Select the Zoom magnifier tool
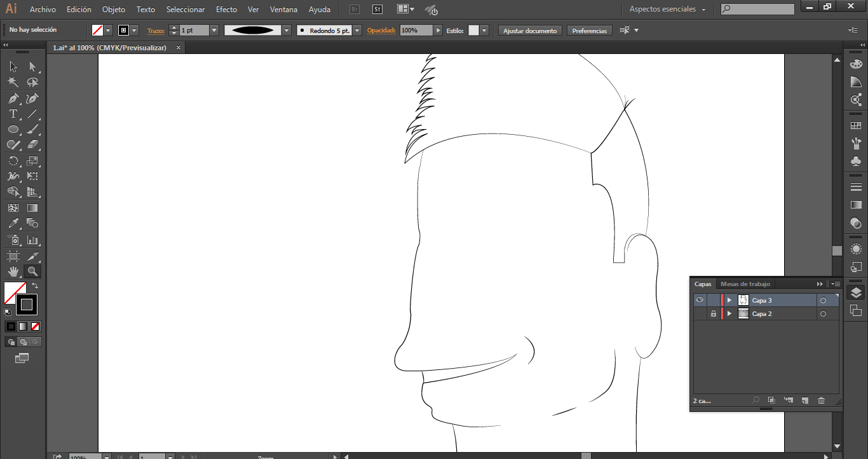This screenshot has height=459, width=868. [x=32, y=272]
